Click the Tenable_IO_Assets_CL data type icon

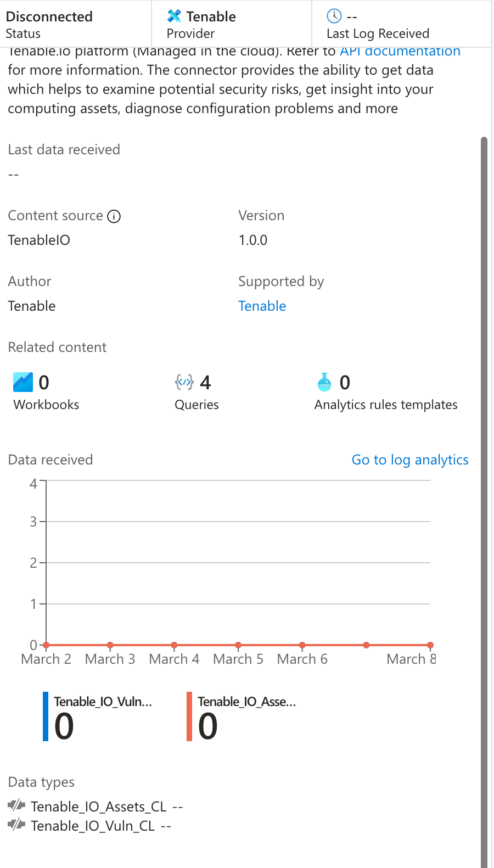(x=16, y=805)
